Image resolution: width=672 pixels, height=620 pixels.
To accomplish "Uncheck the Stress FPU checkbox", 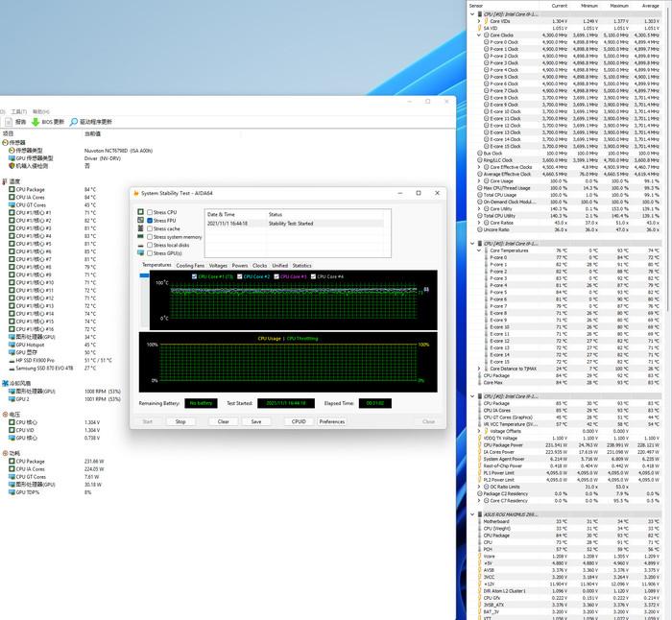I will (x=150, y=220).
